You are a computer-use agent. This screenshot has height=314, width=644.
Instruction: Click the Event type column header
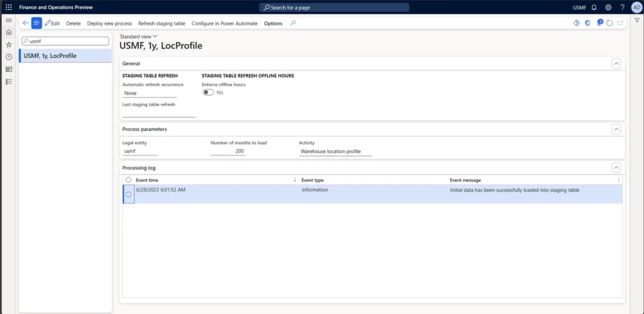(313, 180)
